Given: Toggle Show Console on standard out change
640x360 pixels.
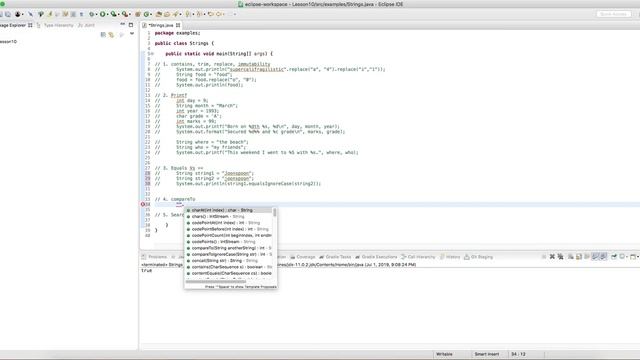Looking at the screenshot, I should click(x=595, y=256).
